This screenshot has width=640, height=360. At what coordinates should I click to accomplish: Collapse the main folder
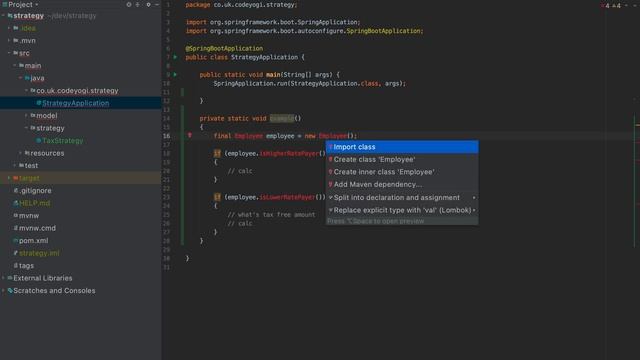click(x=15, y=65)
